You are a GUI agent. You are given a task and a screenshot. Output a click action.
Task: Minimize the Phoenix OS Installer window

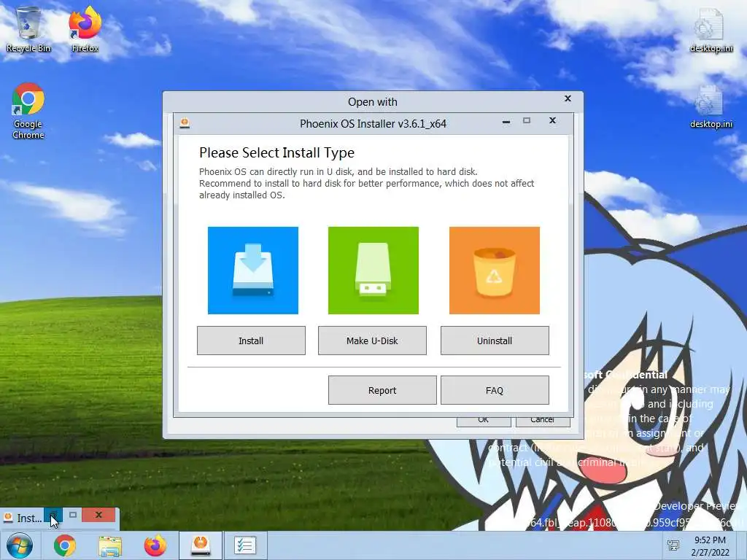coord(506,122)
